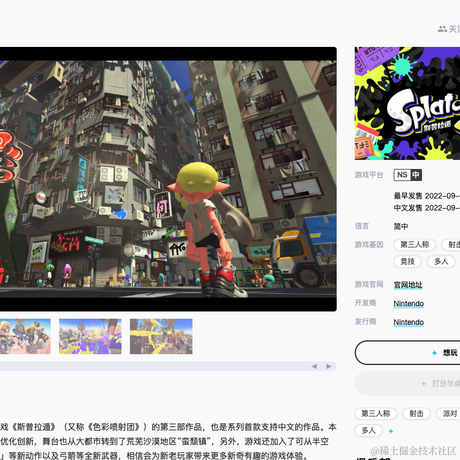Click the 中 Chinese language badge
The height and width of the screenshot is (460, 460).
[416, 175]
